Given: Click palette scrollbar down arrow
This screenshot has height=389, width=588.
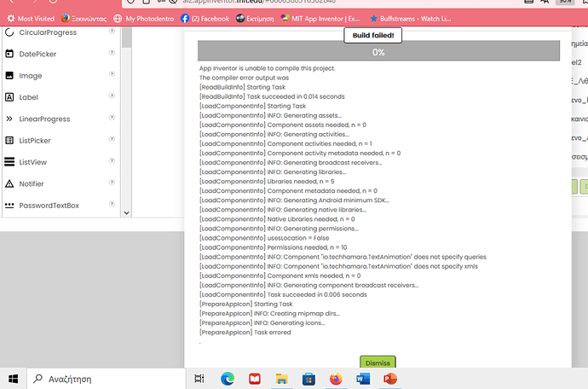Looking at the screenshot, I should 127,213.
